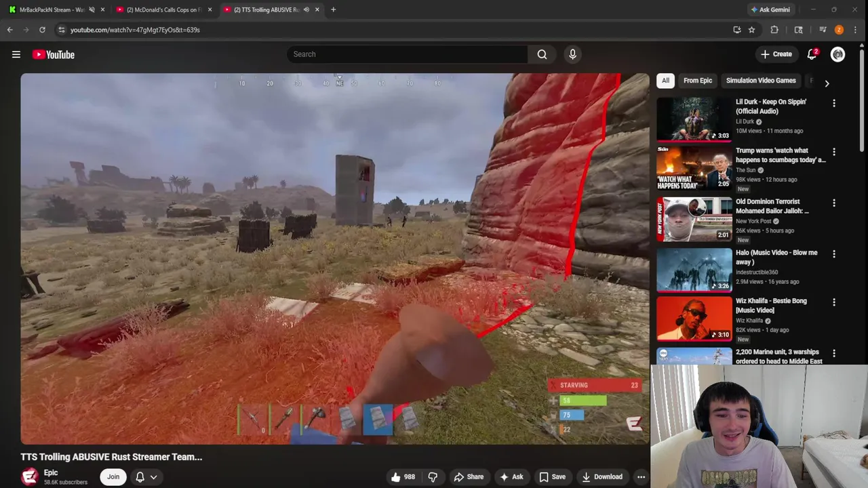
Task: View site information icon in address bar
Action: click(x=62, y=30)
